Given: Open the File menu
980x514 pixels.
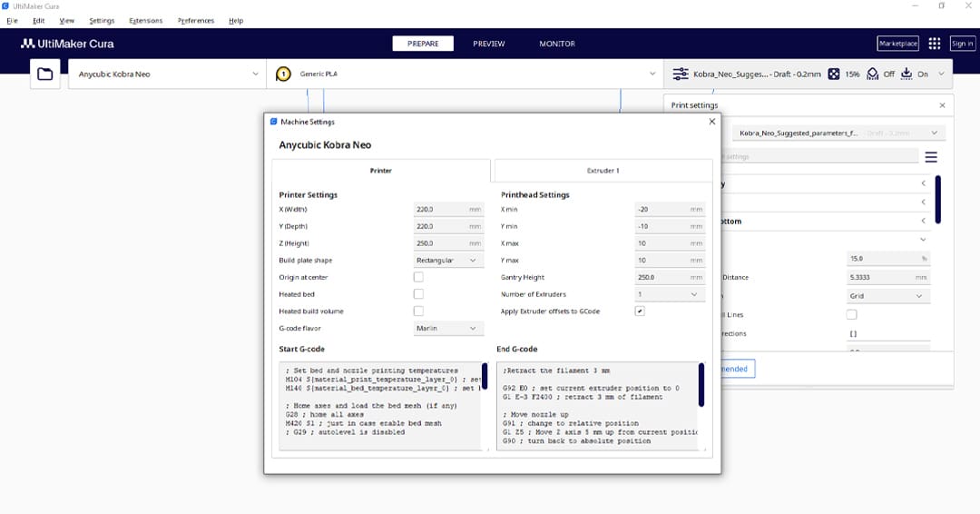Looking at the screenshot, I should click(x=12, y=21).
